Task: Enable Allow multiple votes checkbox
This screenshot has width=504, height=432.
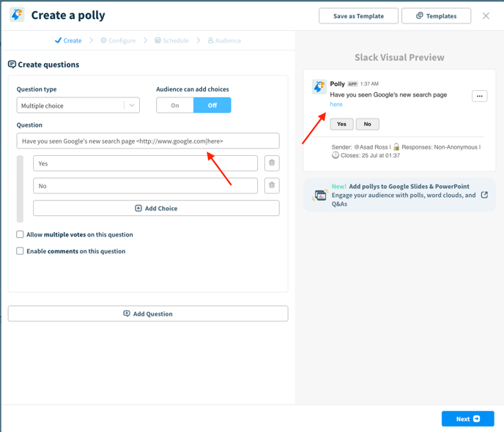Action: click(20, 234)
